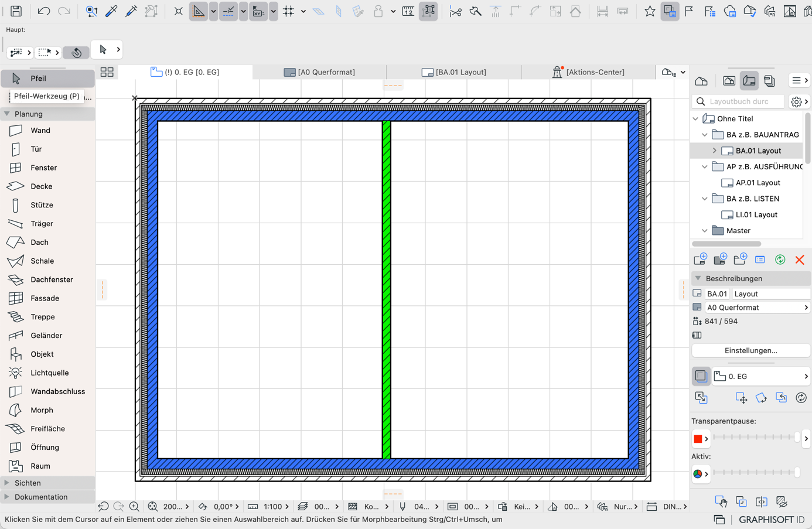812x529 pixels.
Task: Click the Layoutbuch search field
Action: click(x=739, y=101)
